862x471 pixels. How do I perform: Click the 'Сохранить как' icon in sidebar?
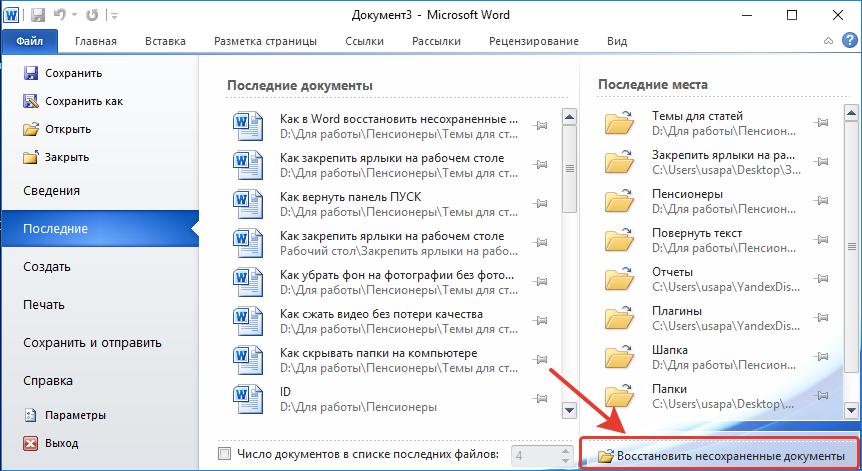31,101
